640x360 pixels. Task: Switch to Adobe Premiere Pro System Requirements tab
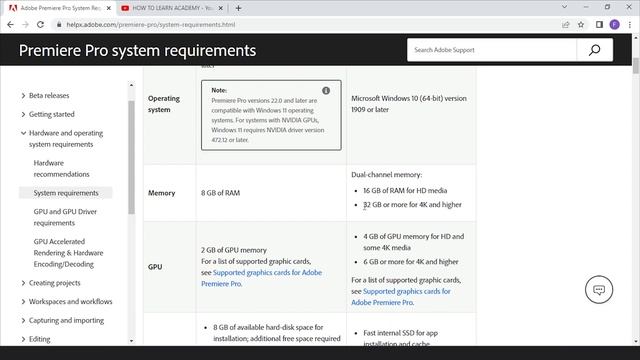(60, 8)
